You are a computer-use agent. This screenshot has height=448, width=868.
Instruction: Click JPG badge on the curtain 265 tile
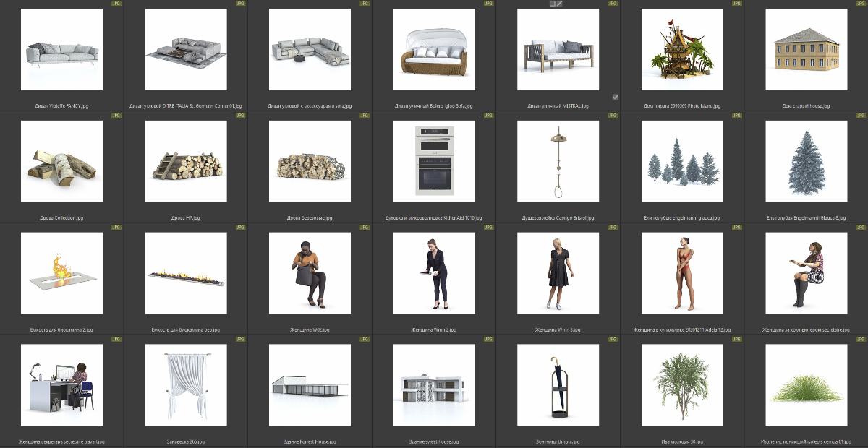click(240, 339)
